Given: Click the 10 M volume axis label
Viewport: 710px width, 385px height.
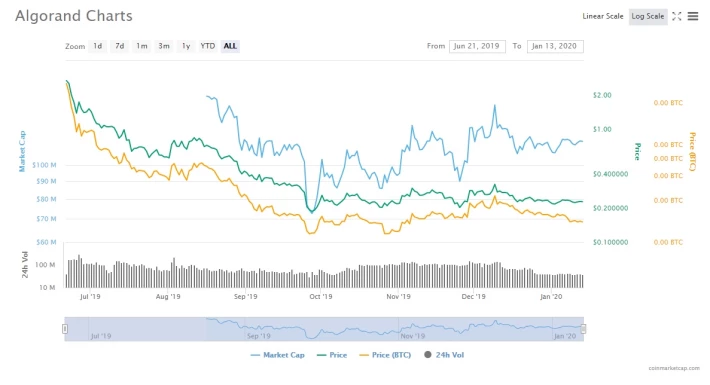Looking at the screenshot, I should (x=47, y=288).
